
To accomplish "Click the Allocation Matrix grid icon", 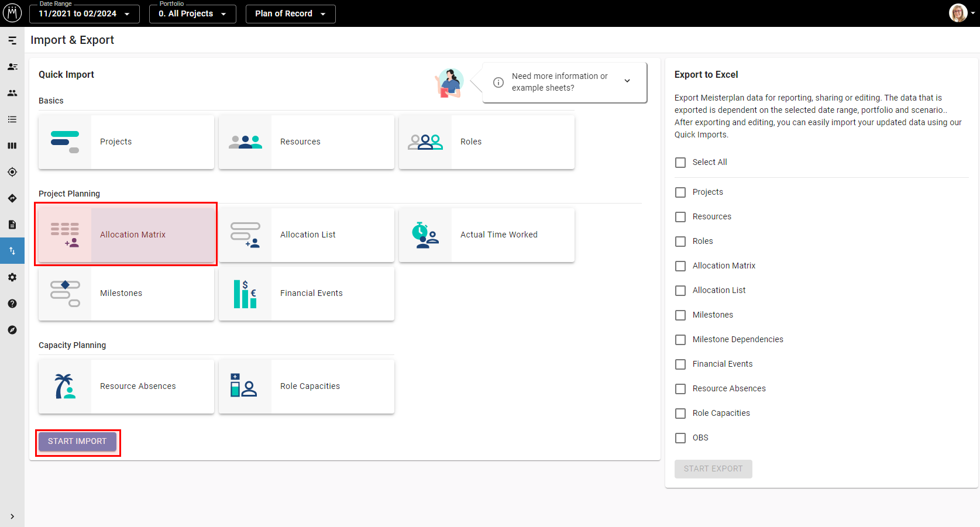I will pyautogui.click(x=65, y=235).
